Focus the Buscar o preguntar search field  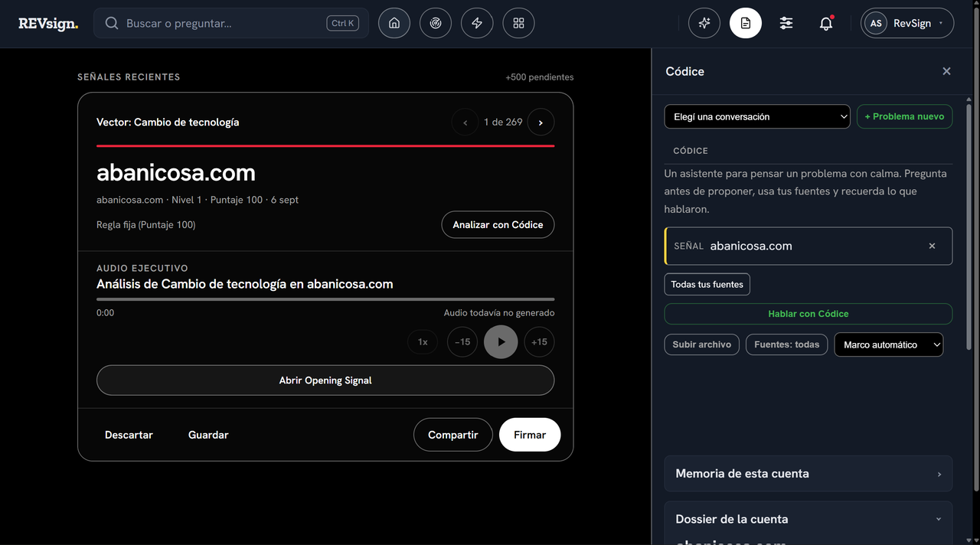pos(231,23)
